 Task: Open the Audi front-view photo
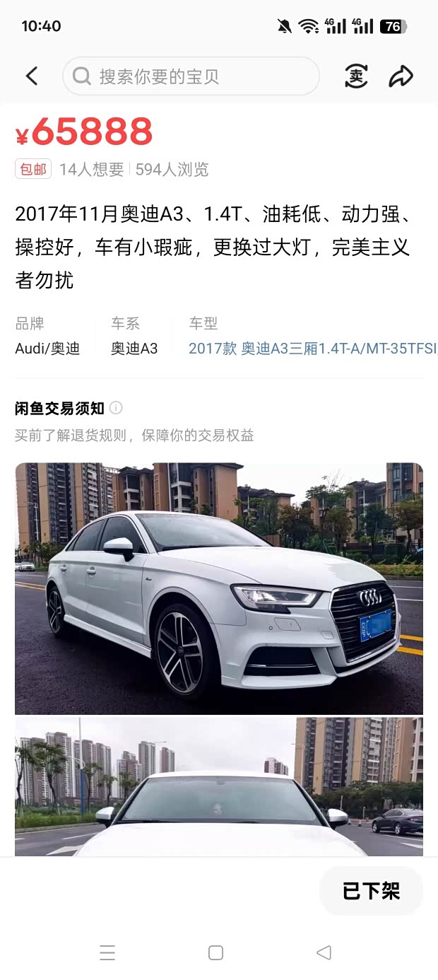pyautogui.click(x=219, y=787)
